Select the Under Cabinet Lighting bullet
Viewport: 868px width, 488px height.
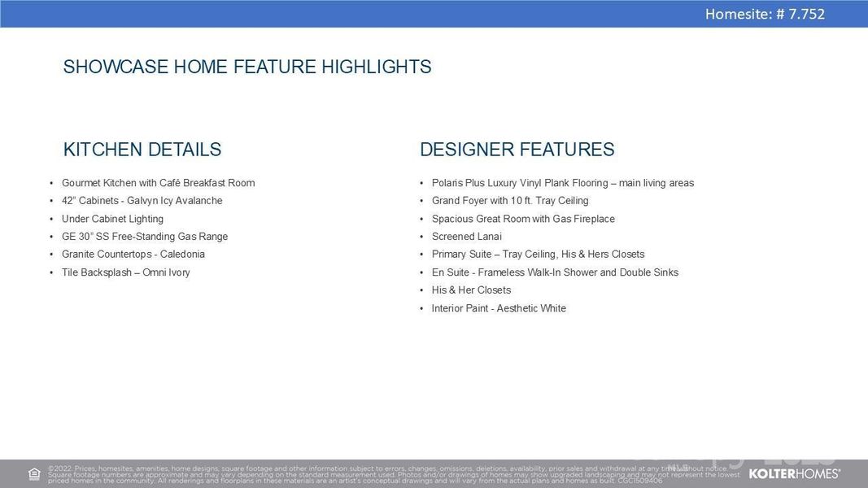(112, 219)
